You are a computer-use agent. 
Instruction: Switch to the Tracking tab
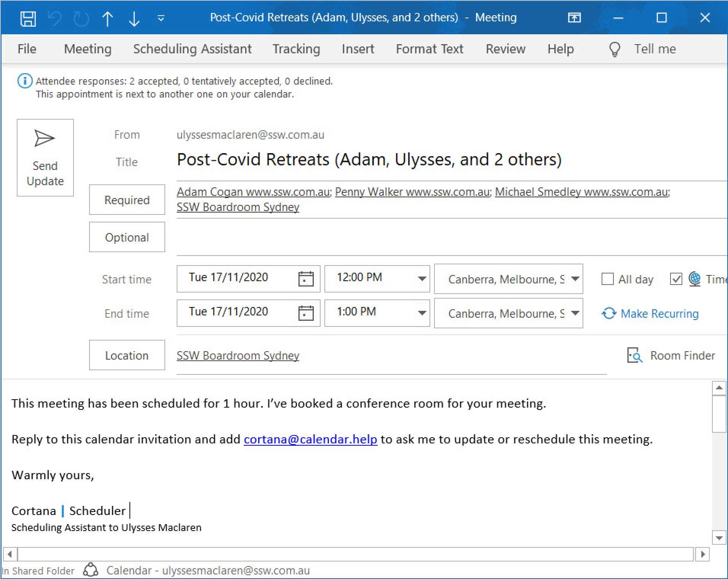(296, 49)
